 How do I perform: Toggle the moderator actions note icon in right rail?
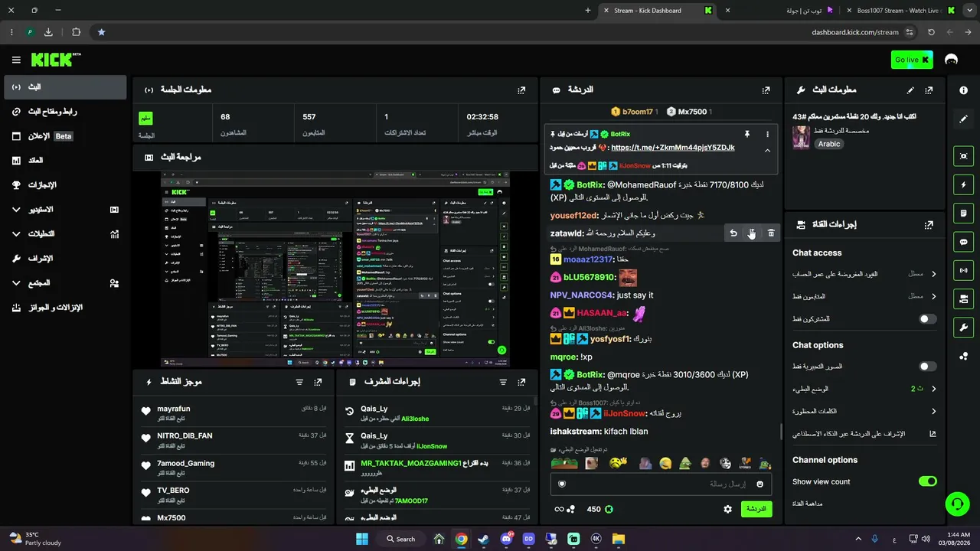pyautogui.click(x=963, y=213)
